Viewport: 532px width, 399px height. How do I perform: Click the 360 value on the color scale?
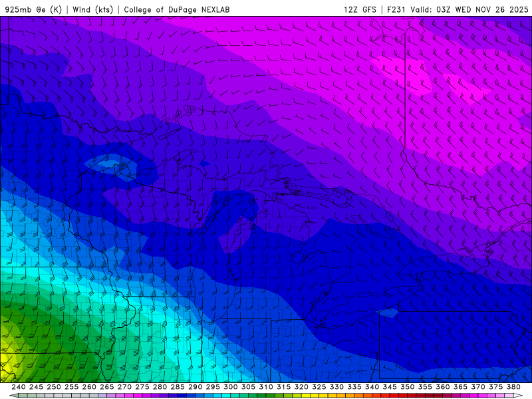(x=443, y=387)
